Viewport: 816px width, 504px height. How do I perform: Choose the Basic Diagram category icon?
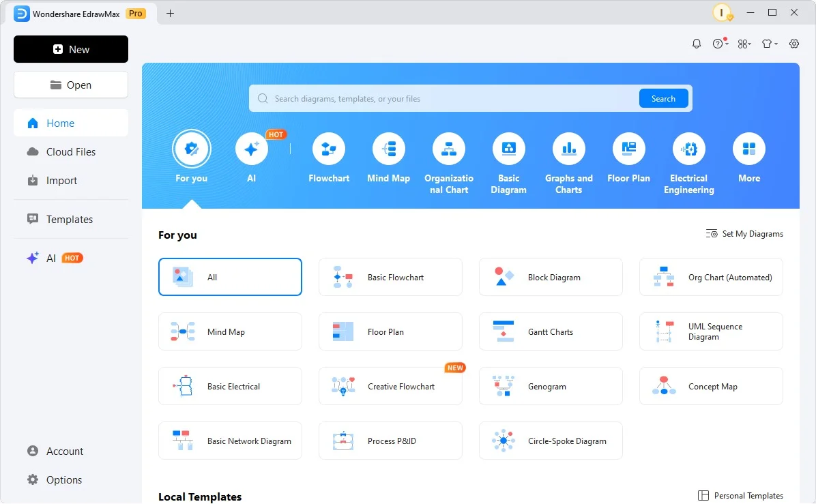coord(508,149)
